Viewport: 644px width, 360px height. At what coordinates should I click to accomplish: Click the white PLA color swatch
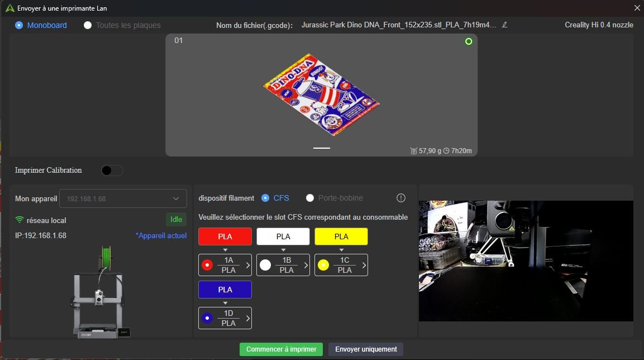click(x=283, y=236)
